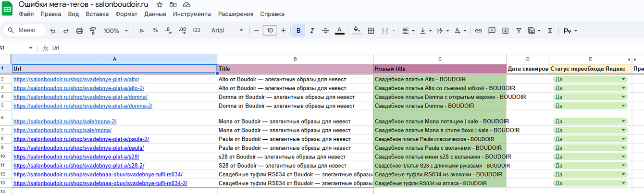
Task: Open the alto/ URL link in row 2
Action: [x=76, y=80]
